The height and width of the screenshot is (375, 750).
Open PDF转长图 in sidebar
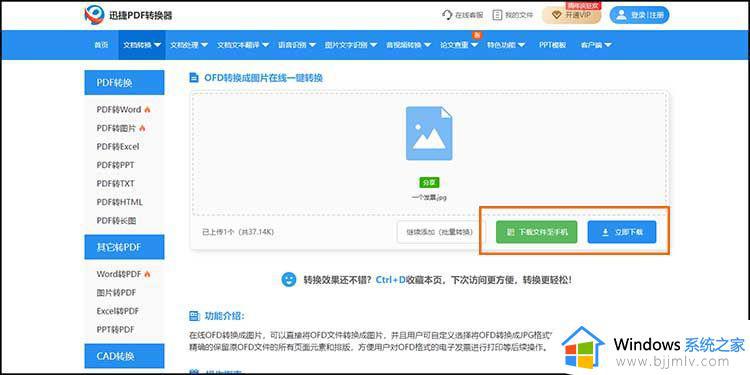[116, 221]
